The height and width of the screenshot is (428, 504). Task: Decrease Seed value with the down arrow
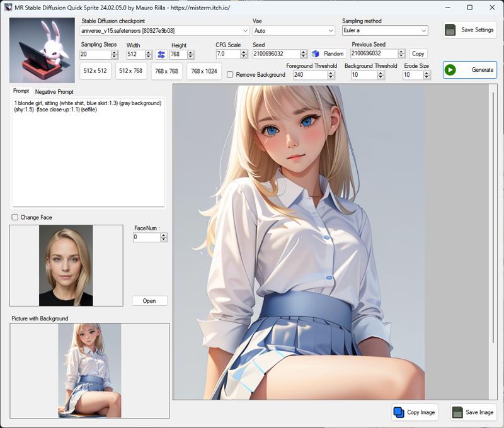point(304,56)
